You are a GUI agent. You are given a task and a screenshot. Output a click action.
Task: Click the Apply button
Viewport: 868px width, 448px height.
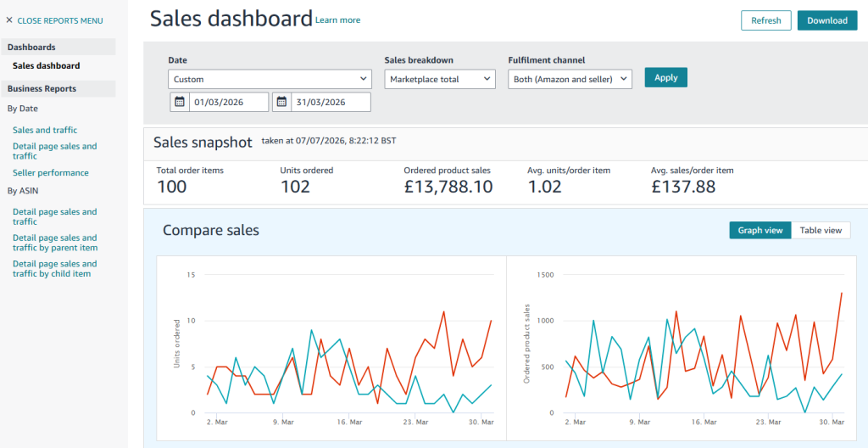pyautogui.click(x=666, y=77)
